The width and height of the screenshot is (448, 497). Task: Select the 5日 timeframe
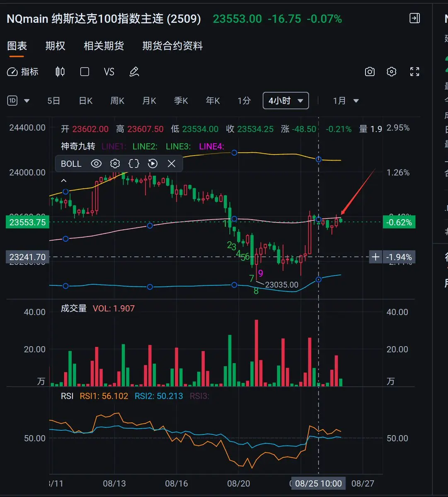[x=54, y=101]
